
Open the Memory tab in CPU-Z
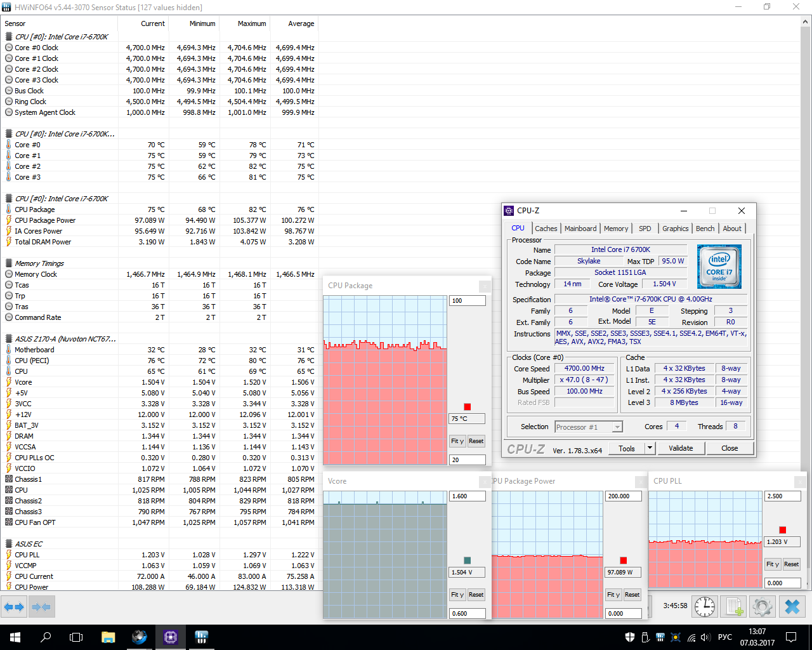616,229
